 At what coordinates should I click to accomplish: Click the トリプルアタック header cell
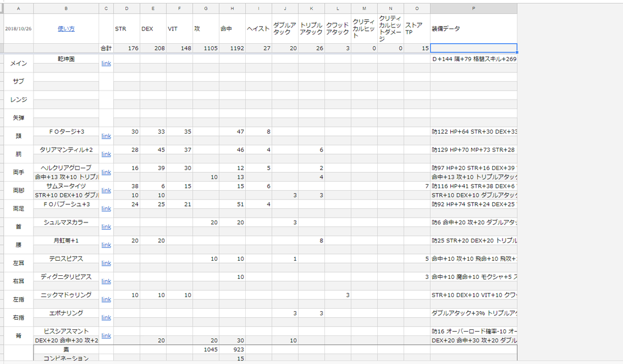tap(311, 29)
